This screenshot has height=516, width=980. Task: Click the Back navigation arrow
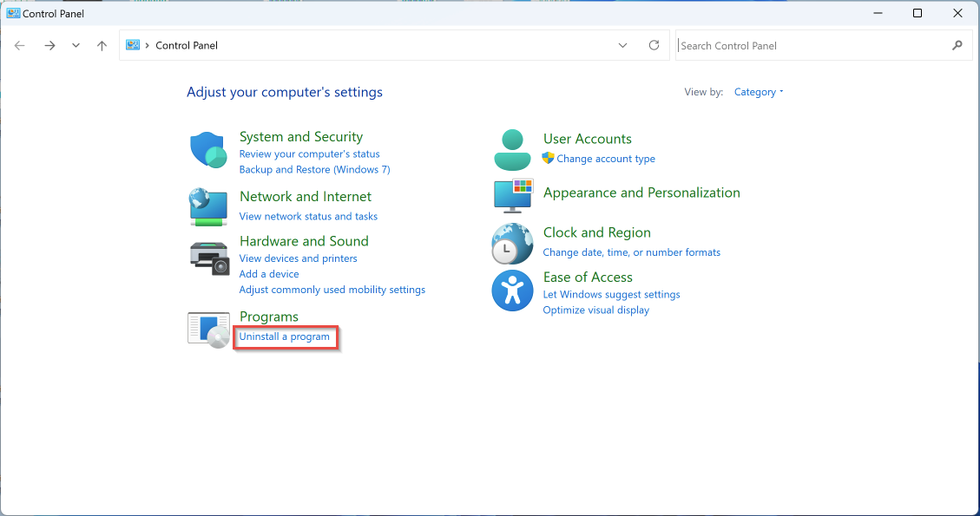pos(20,46)
